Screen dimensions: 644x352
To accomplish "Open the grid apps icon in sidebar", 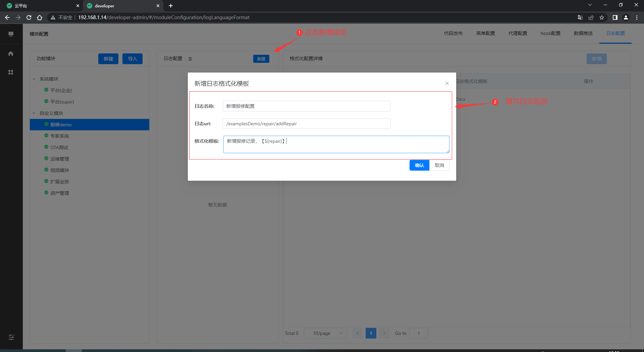I will pos(11,72).
